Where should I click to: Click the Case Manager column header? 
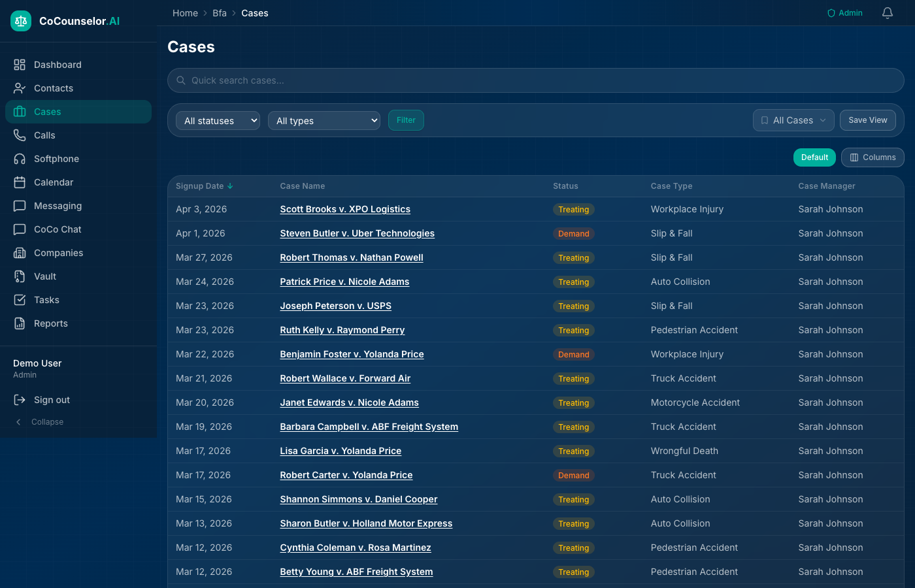(x=827, y=186)
